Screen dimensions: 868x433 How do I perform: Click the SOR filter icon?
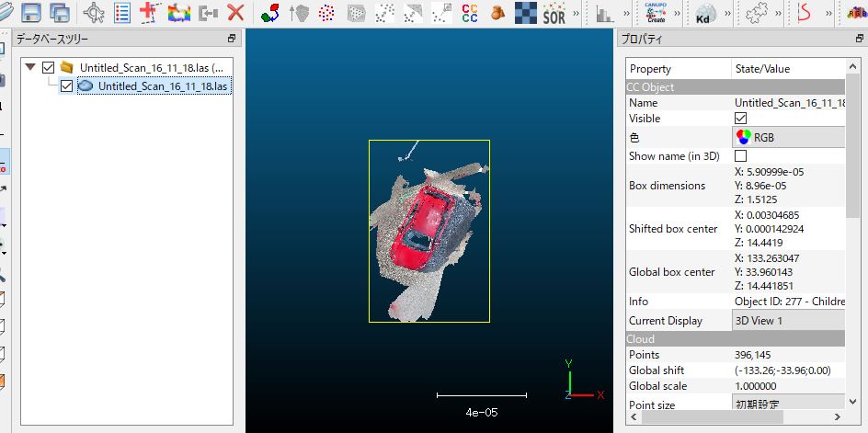pyautogui.click(x=554, y=13)
